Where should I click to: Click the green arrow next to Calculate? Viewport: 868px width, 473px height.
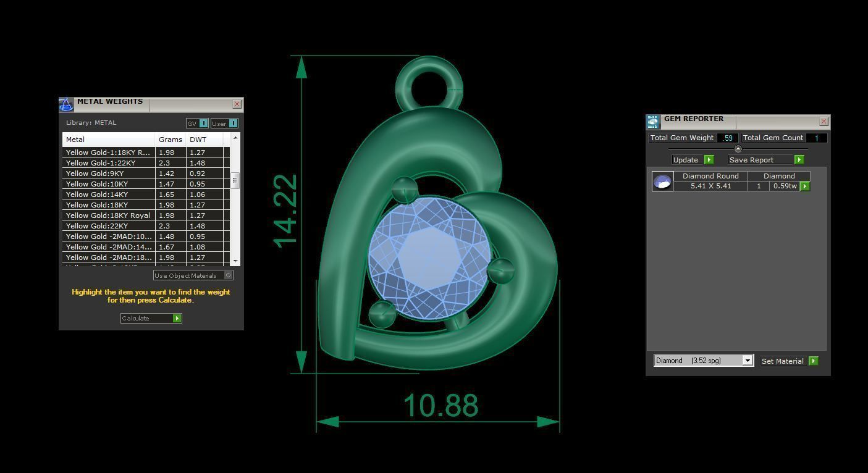(x=177, y=319)
